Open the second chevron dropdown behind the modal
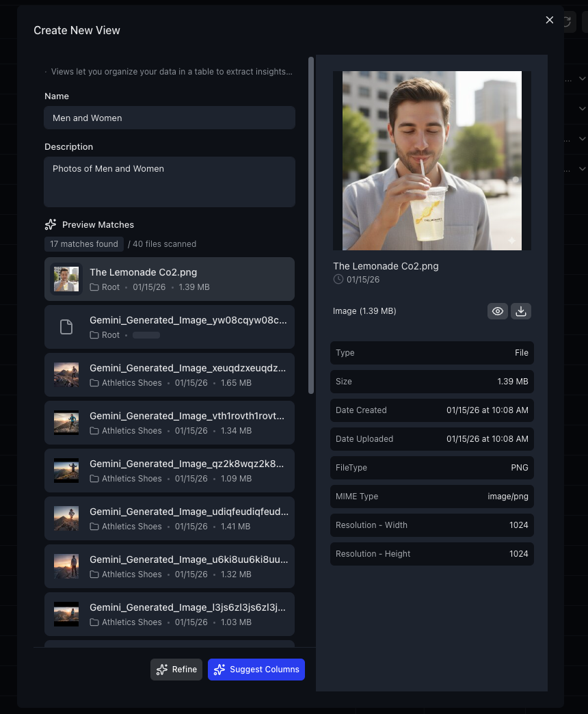Image resolution: width=588 pixels, height=714 pixels. click(582, 108)
